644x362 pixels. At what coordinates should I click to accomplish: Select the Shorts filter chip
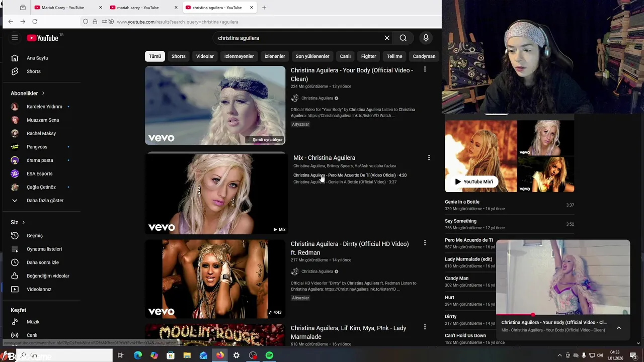tap(179, 56)
